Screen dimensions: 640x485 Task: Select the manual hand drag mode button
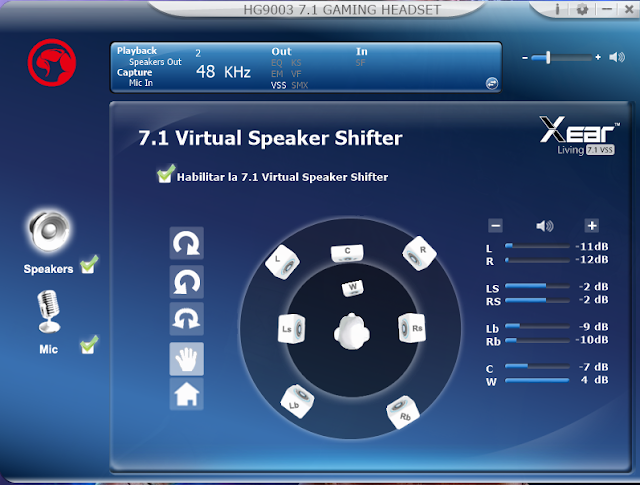click(187, 359)
